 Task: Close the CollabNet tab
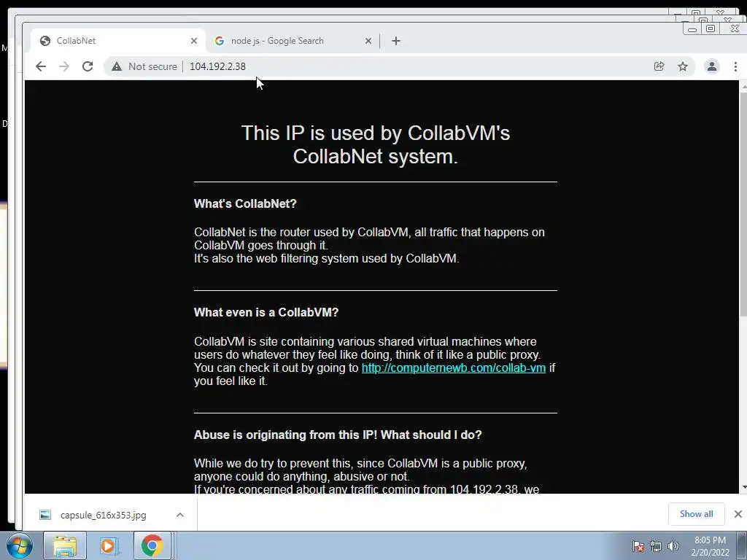(194, 41)
